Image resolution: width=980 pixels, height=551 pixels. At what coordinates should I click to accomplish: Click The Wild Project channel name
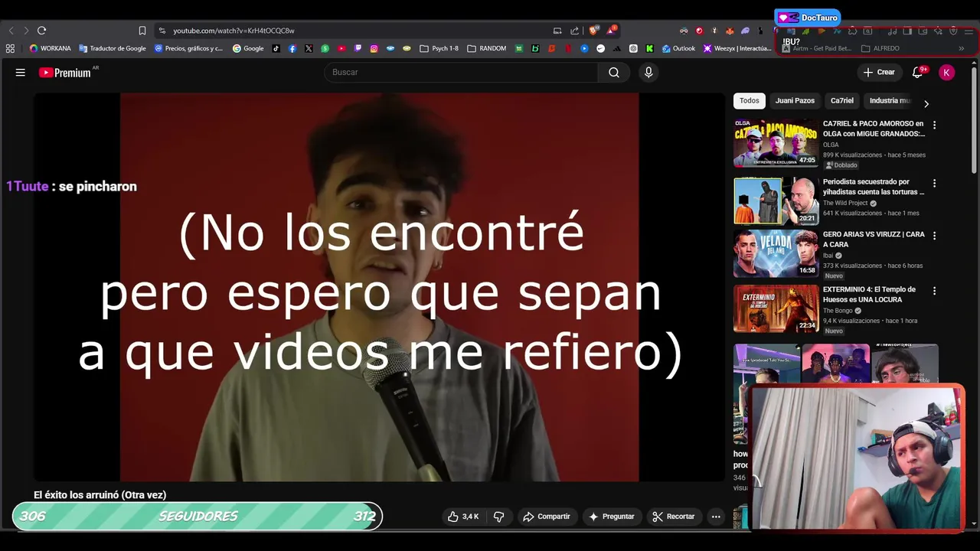[x=845, y=203]
